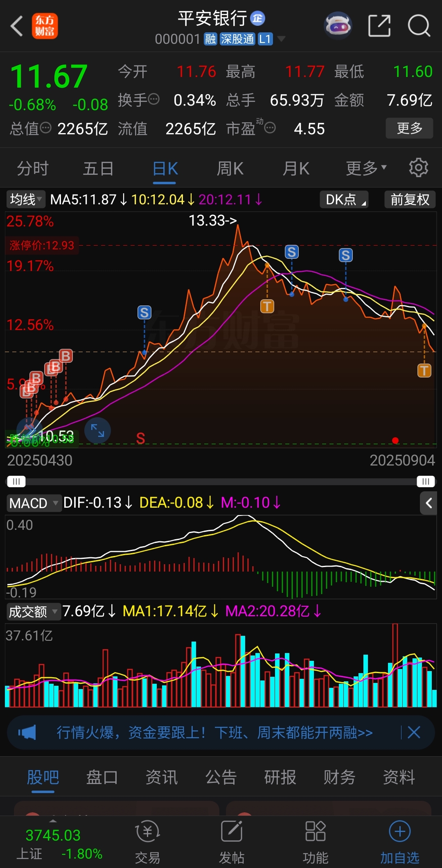Switch to 月K chart tab
Viewport: 442px width, 868px height.
coord(296,168)
